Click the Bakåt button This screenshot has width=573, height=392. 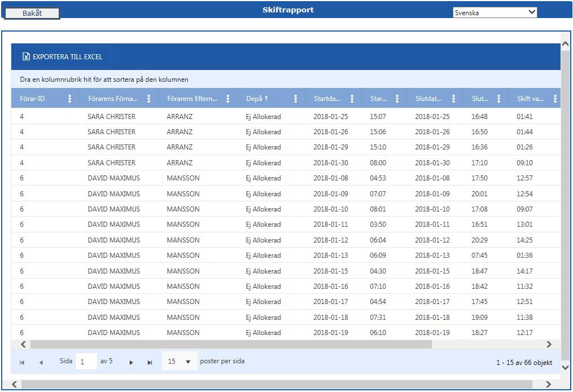32,13
